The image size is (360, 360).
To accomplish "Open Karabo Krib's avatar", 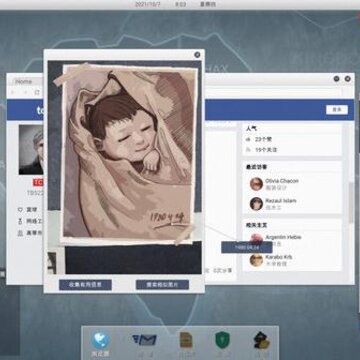I will (256, 260).
